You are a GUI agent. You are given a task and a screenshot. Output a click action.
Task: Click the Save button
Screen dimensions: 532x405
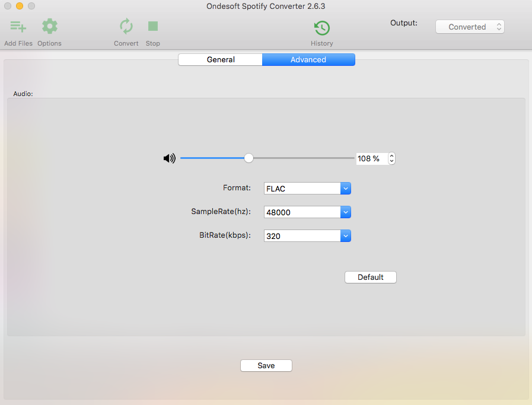(x=266, y=365)
